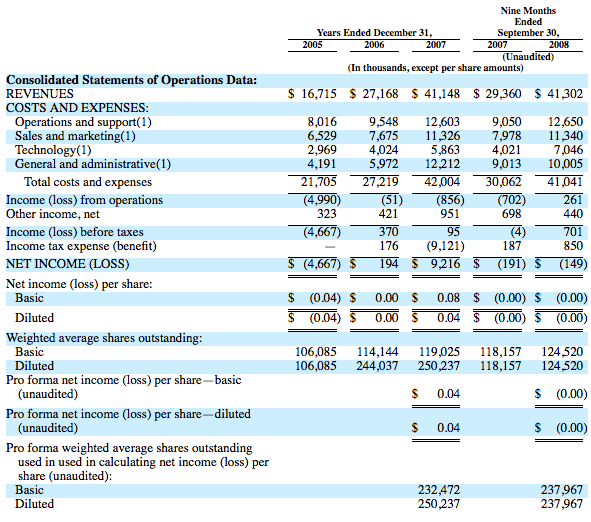
Task: Click the 2007 net income value 9,216
Action: [x=445, y=264]
